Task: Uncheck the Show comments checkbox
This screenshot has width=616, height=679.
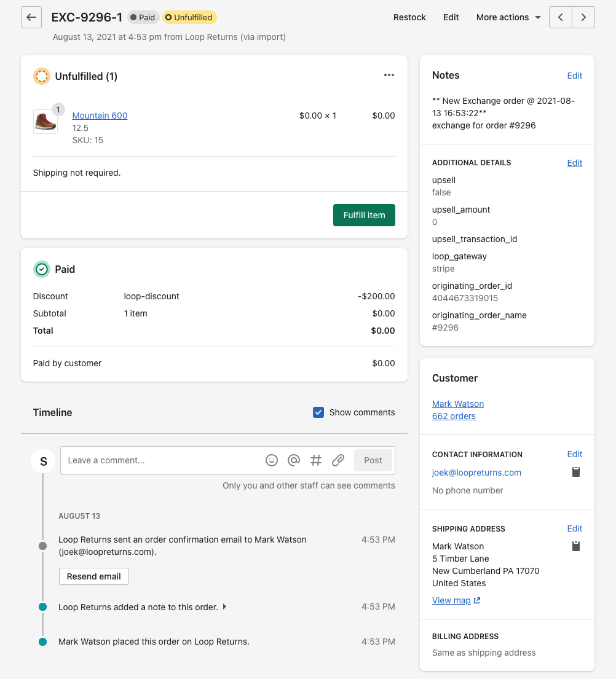Action: (318, 412)
